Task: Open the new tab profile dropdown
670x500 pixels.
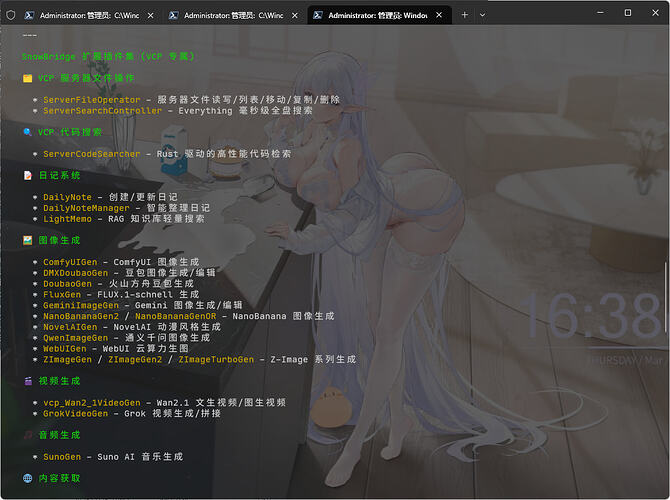Action: (x=482, y=15)
